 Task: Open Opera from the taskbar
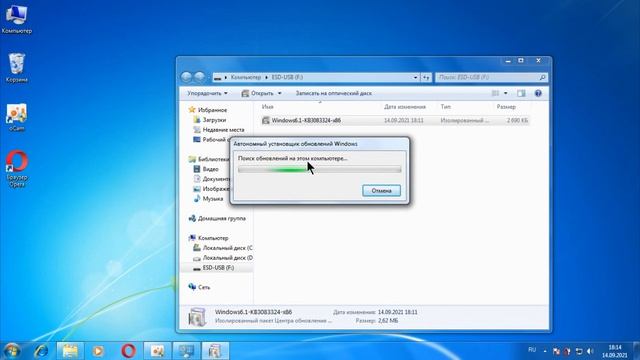(x=128, y=351)
